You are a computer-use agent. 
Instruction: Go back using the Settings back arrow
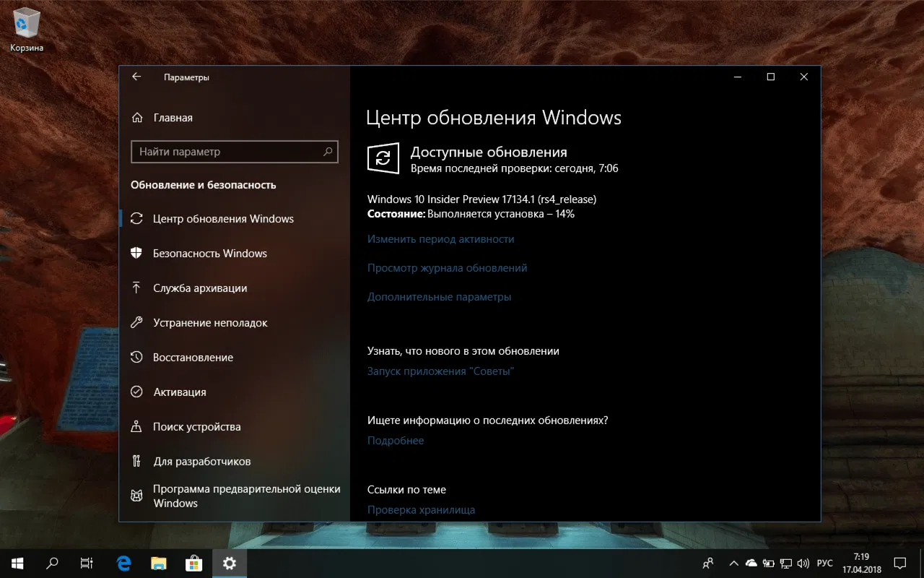(136, 77)
